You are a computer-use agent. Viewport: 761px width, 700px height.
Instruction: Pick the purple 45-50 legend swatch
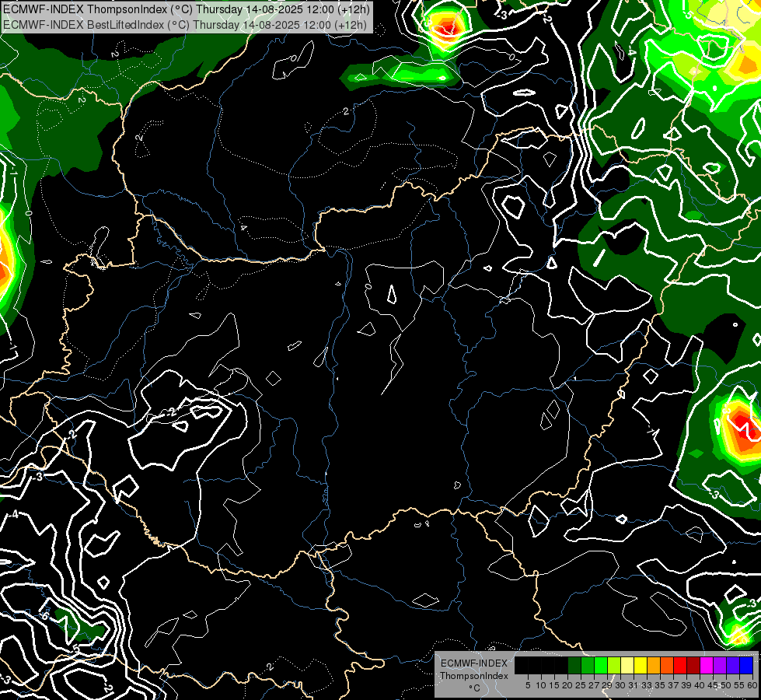720,665
